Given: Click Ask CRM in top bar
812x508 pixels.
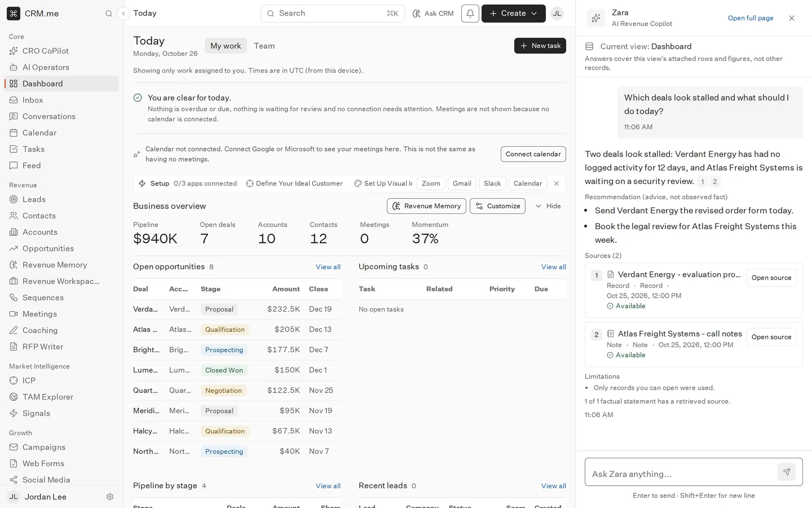Looking at the screenshot, I should pyautogui.click(x=433, y=14).
